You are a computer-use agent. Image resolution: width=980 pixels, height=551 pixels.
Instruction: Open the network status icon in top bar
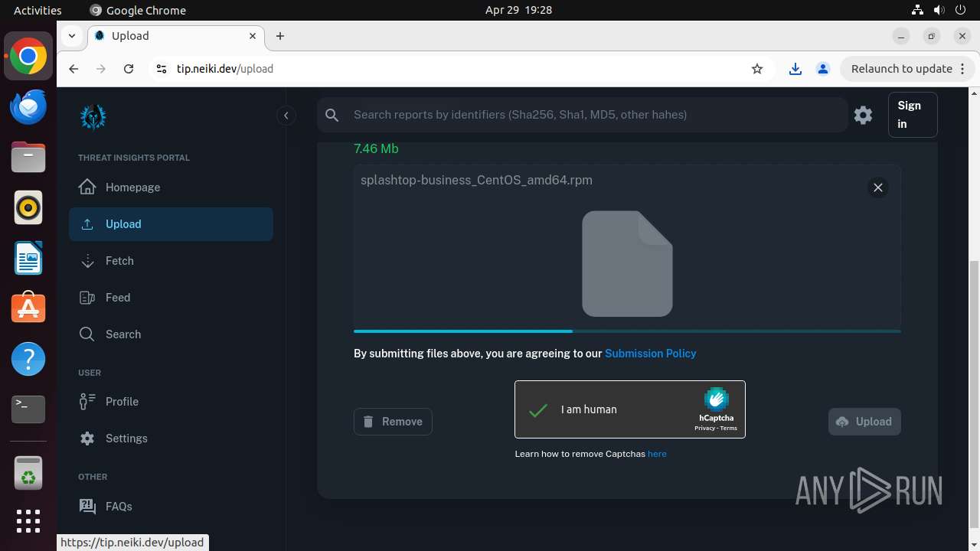[917, 10]
